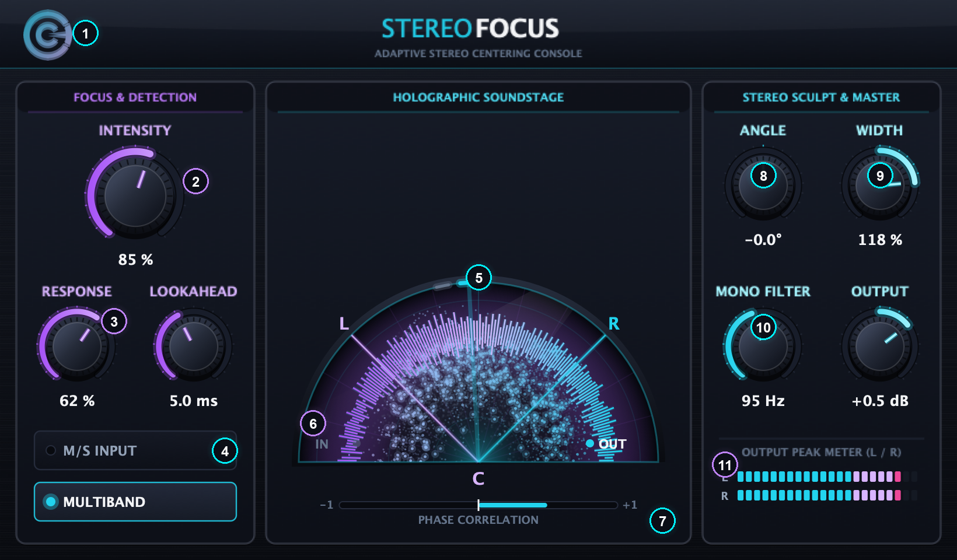Click the Mono Filter knob
This screenshot has height=560, width=957.
coord(763,346)
